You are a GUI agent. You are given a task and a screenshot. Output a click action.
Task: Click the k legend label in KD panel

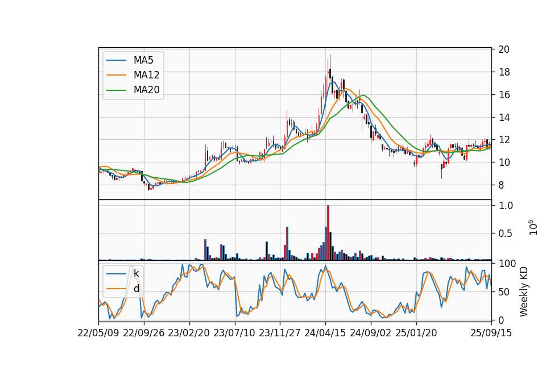click(x=136, y=273)
